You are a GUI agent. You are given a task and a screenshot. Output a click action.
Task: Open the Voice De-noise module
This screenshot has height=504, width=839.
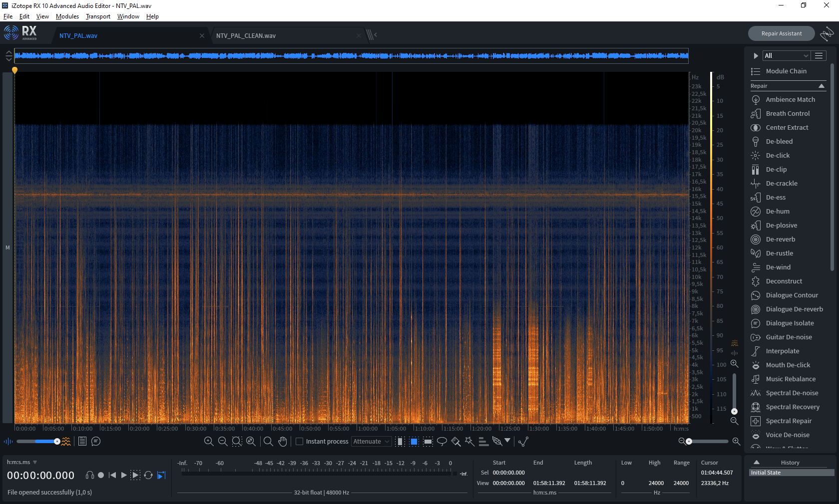(x=789, y=435)
